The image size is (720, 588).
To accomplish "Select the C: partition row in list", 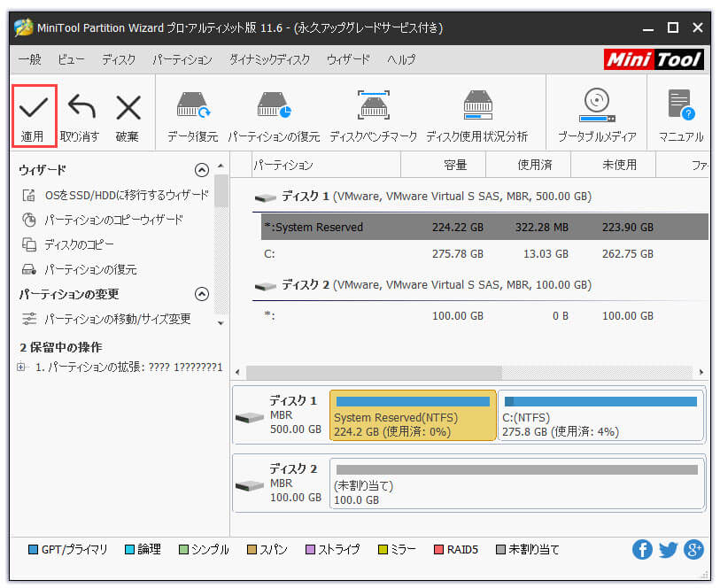I will tap(484, 254).
